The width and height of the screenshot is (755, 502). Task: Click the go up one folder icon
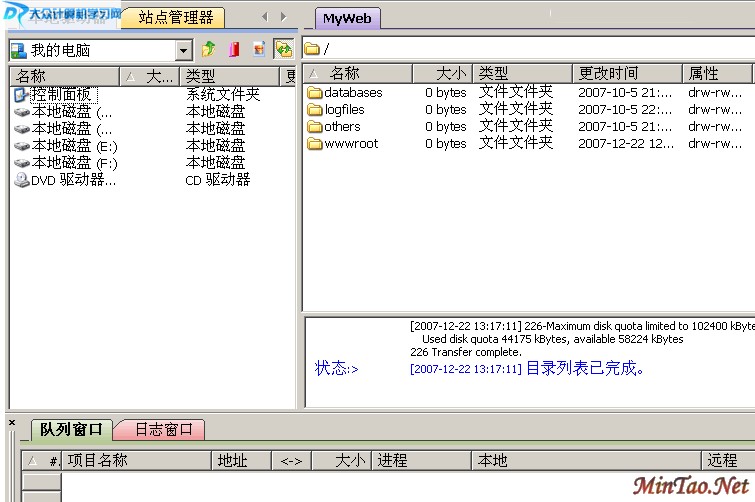pyautogui.click(x=209, y=49)
